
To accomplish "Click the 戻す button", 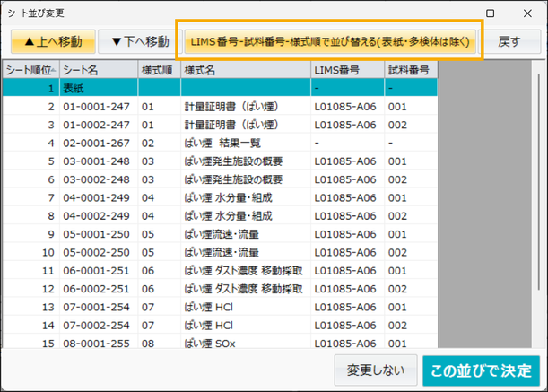I will click(509, 41).
